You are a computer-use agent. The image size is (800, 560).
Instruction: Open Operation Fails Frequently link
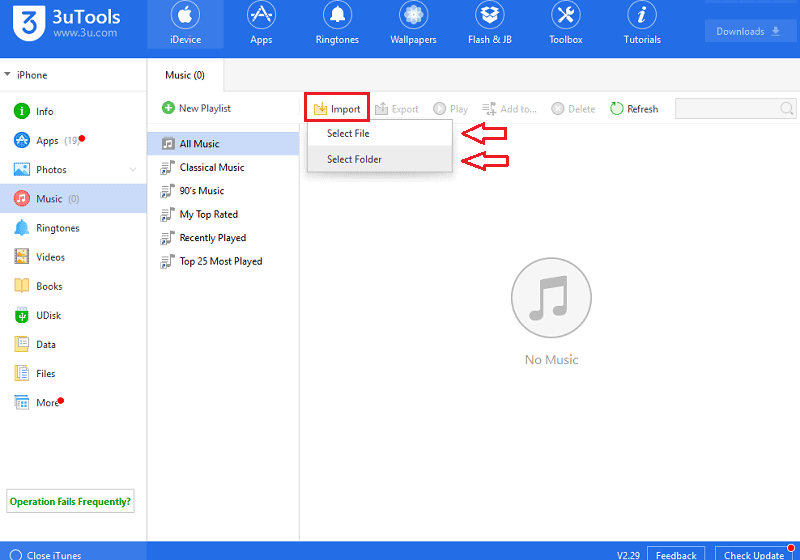tap(70, 502)
